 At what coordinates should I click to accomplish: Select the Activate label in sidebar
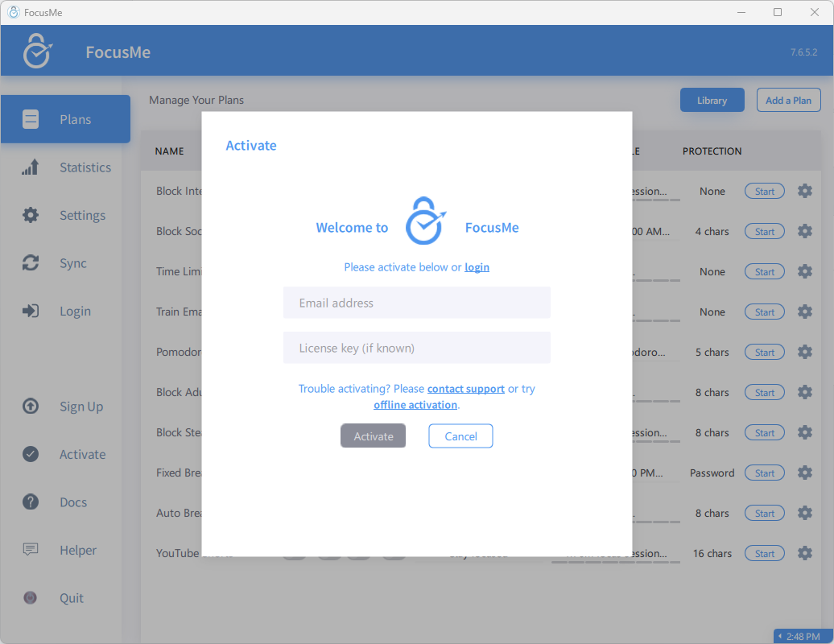click(82, 454)
